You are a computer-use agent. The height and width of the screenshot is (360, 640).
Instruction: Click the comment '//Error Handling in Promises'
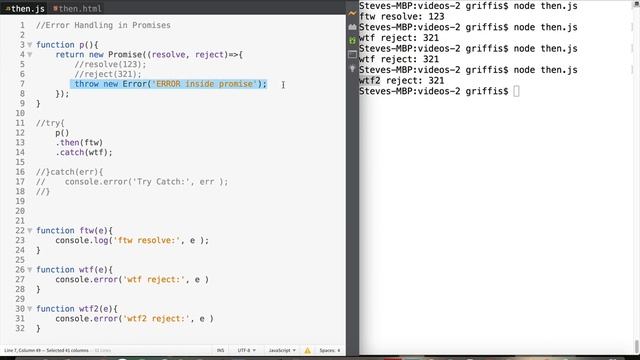click(103, 25)
